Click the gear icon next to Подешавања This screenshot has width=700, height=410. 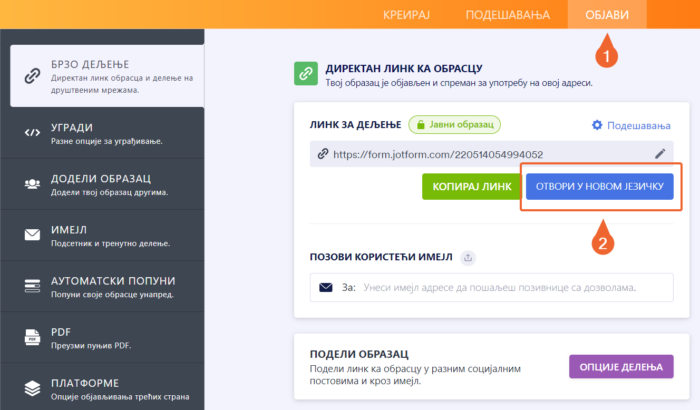(597, 125)
